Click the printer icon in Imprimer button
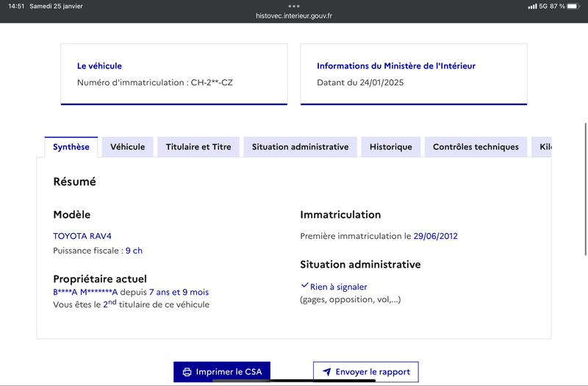This screenshot has height=386, width=588. coord(187,372)
